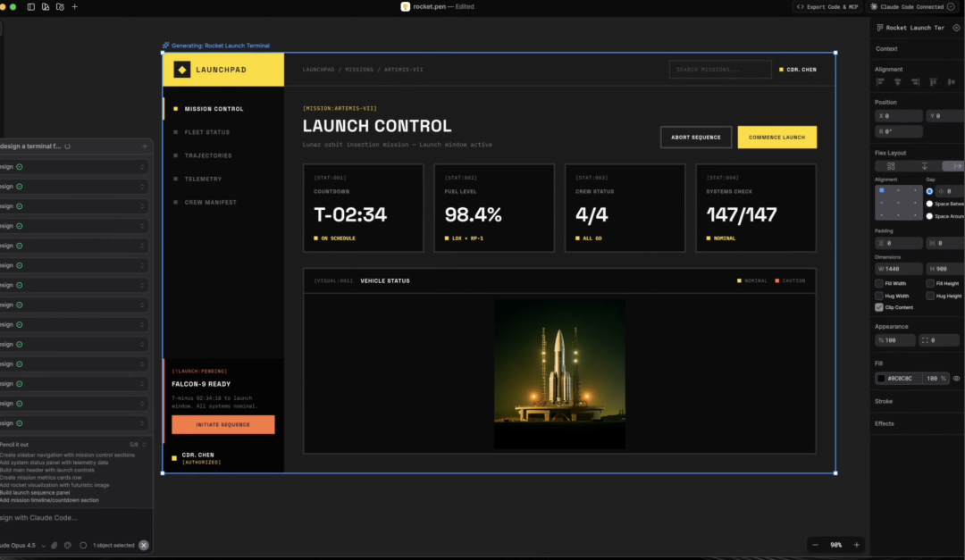
Task: Click the plus icon in the chat panel header
Action: 145,146
